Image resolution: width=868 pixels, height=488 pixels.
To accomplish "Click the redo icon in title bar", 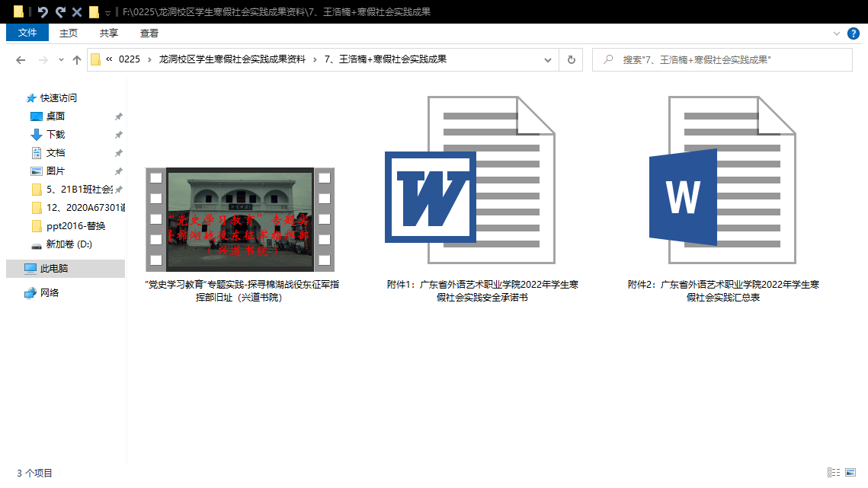I will [x=59, y=12].
